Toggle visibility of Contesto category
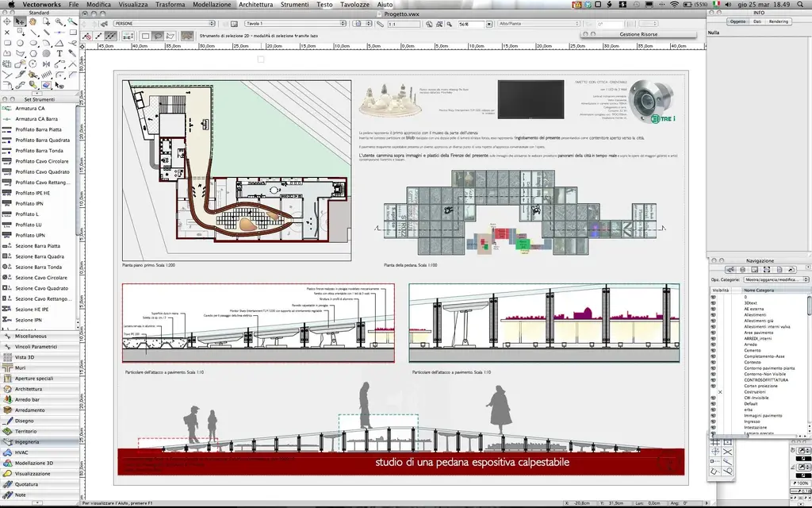The height and width of the screenshot is (508, 812). pos(713,362)
